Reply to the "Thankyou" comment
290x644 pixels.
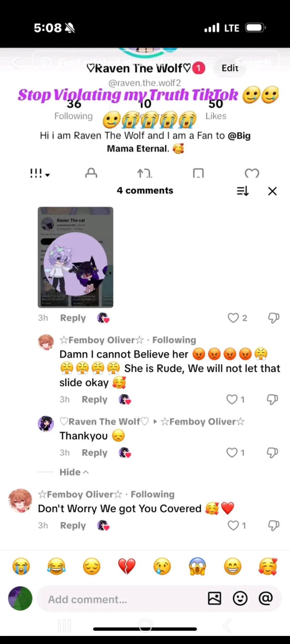(x=95, y=453)
